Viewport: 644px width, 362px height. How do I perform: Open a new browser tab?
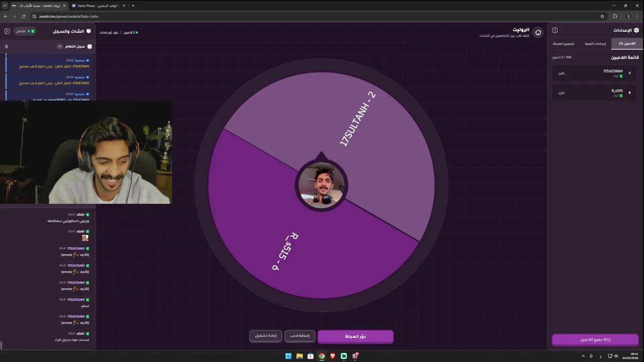click(x=133, y=6)
